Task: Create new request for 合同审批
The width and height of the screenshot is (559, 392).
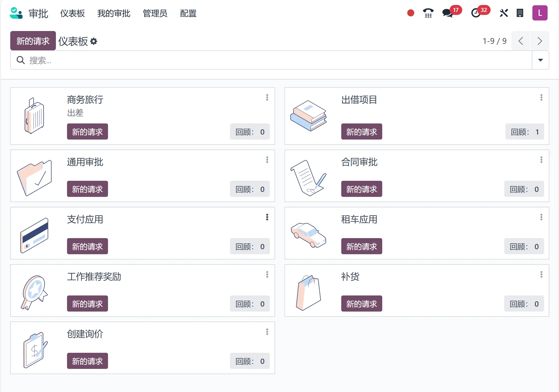Action: tap(362, 189)
